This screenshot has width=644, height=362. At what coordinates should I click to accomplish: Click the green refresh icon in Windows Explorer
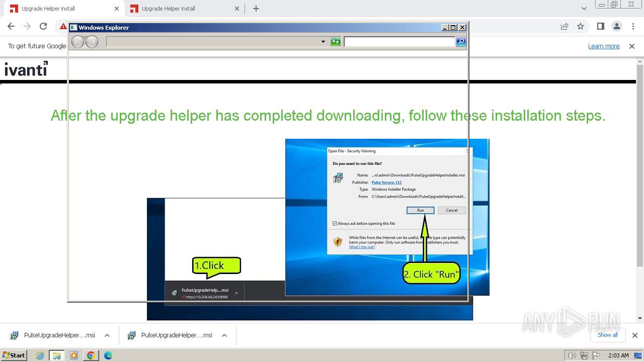coord(336,42)
